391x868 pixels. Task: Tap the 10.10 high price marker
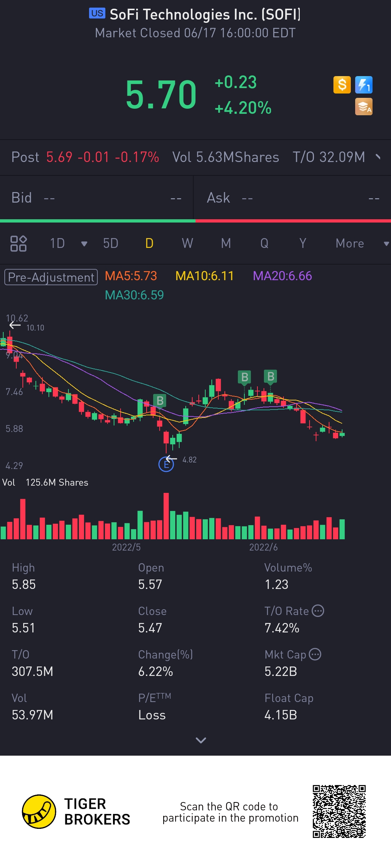click(x=35, y=328)
